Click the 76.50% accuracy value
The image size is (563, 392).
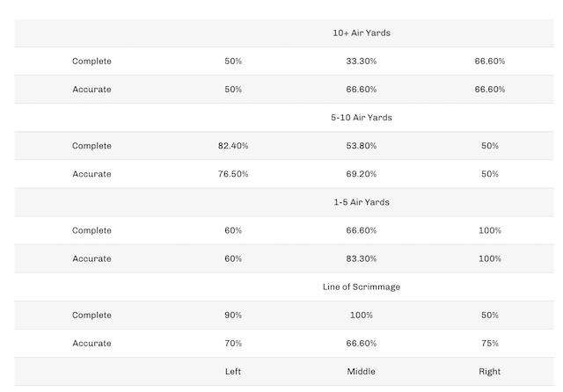233,174
